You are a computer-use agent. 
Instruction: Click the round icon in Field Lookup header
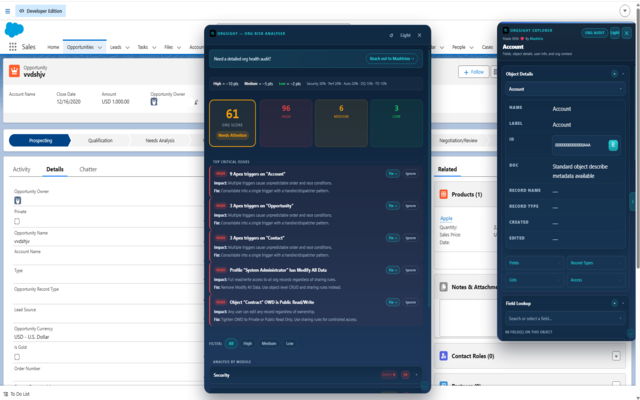[x=614, y=303]
